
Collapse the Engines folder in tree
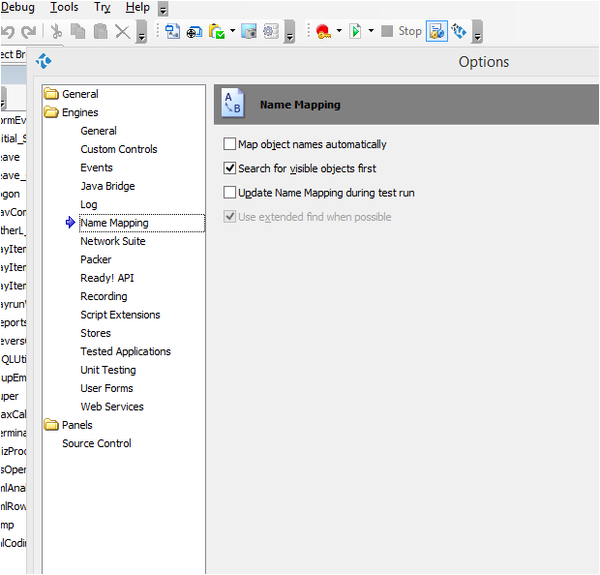(x=52, y=113)
